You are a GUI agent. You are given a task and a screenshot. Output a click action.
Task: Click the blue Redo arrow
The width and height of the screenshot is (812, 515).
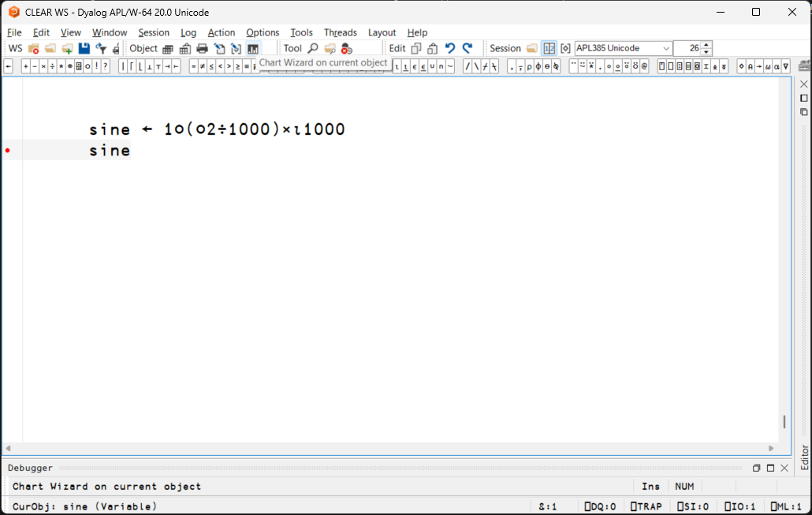coord(467,49)
